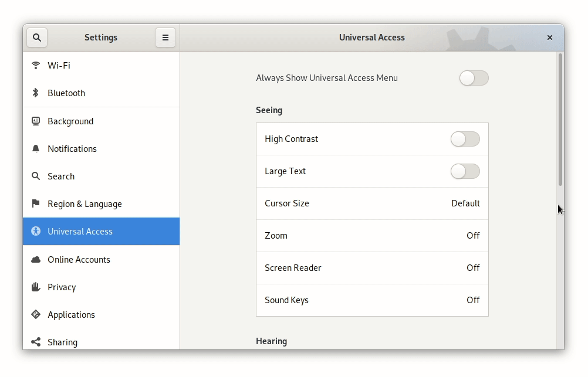The height and width of the screenshot is (377, 588).
Task: Click the Sound Keys label text
Action: pyautogui.click(x=286, y=300)
